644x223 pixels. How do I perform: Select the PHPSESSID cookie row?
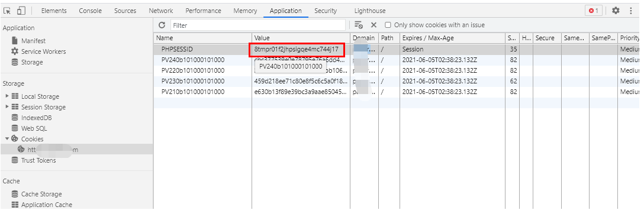397,49
